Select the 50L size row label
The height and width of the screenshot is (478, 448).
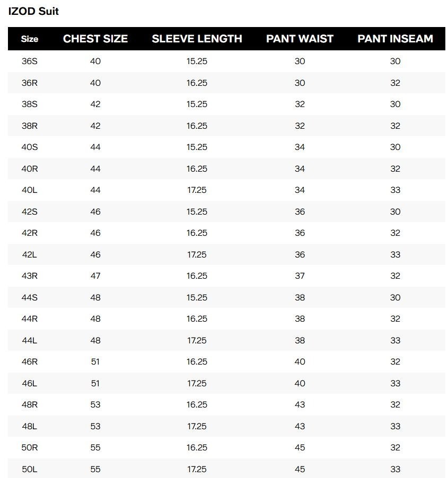point(30,469)
